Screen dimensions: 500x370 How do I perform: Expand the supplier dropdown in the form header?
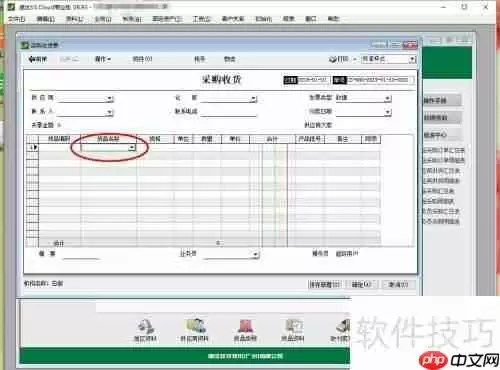[109, 99]
